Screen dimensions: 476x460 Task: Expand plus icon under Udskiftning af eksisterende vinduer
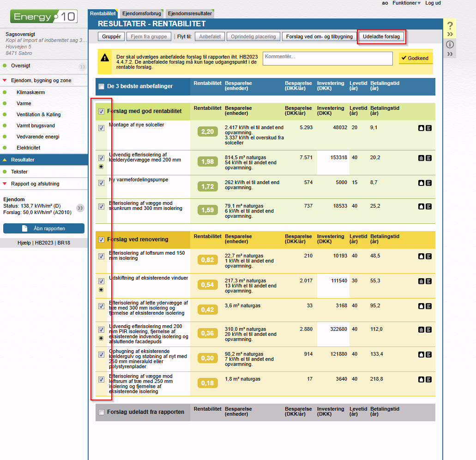point(101,289)
